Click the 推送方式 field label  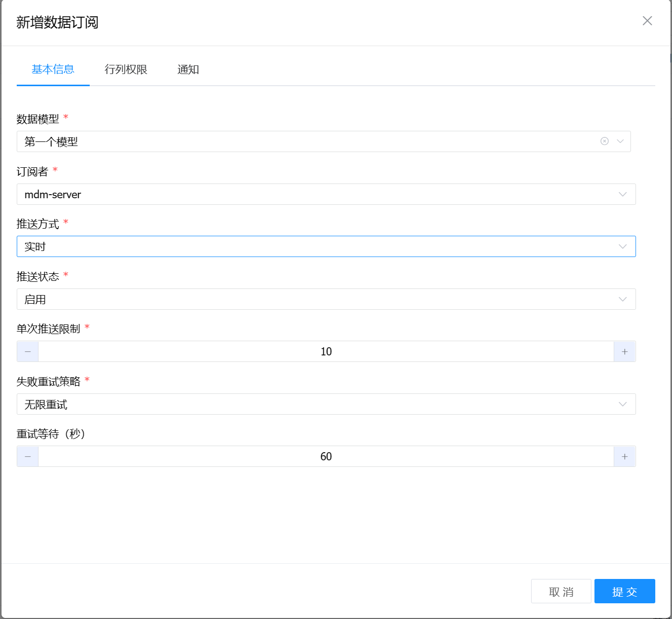pos(38,224)
